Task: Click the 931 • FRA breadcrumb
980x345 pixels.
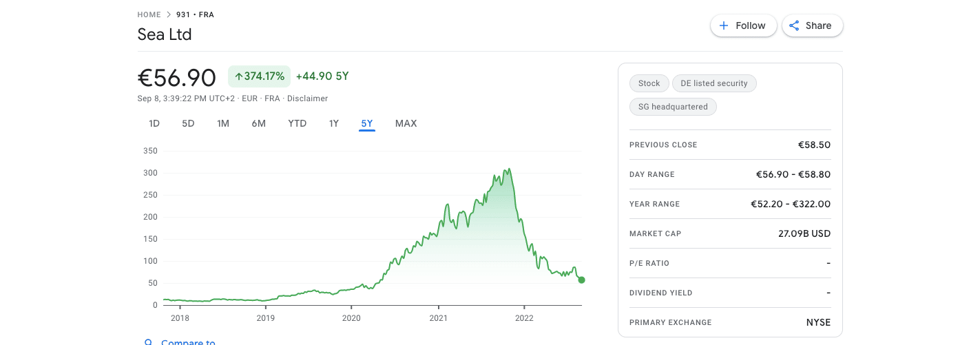Action: click(195, 14)
